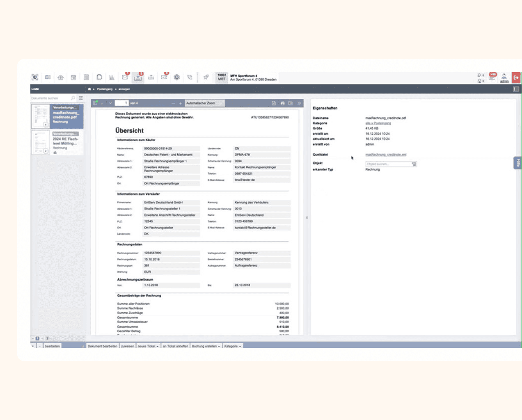This screenshot has width=522, height=420.
Task: Open the filter options icon beside document search
Action: [81, 98]
